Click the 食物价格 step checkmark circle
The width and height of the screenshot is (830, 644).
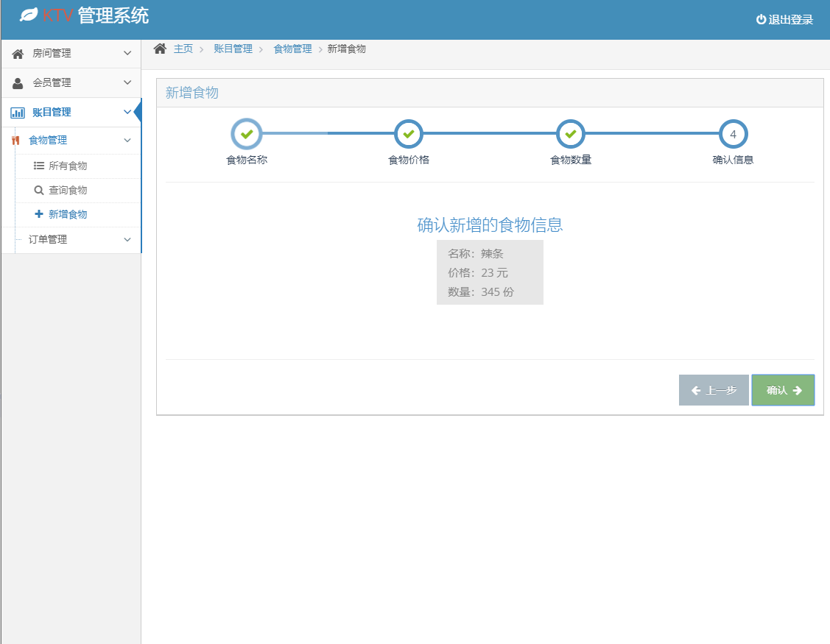pyautogui.click(x=409, y=135)
